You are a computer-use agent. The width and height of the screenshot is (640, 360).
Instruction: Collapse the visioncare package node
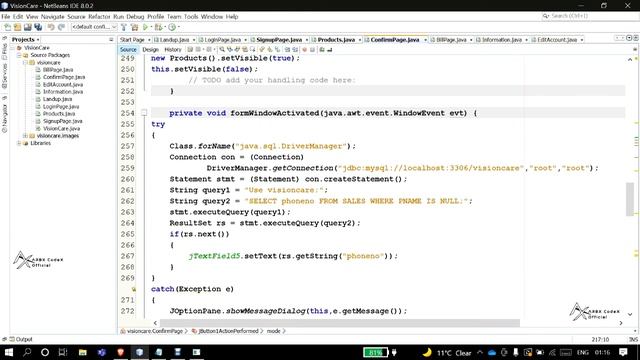[25, 62]
